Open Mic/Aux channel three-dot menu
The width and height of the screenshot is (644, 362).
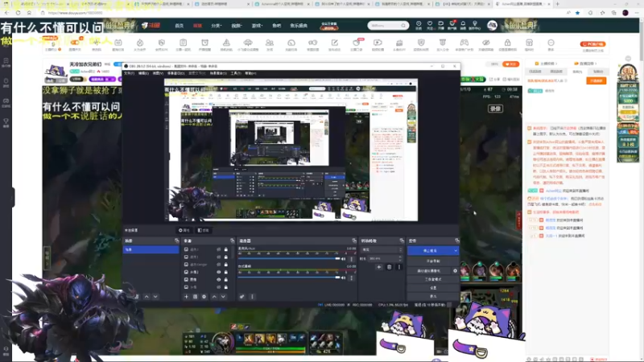pos(351,259)
